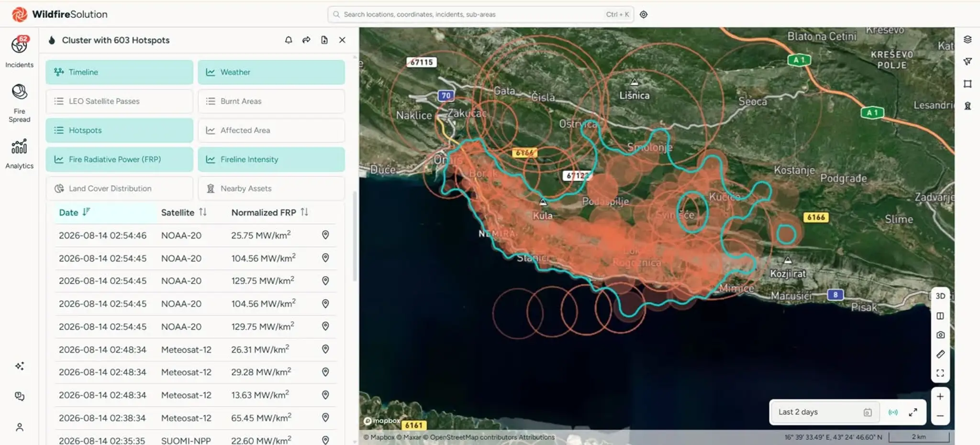Toggle the Hotspots list button
This screenshot has height=445, width=980.
click(119, 130)
